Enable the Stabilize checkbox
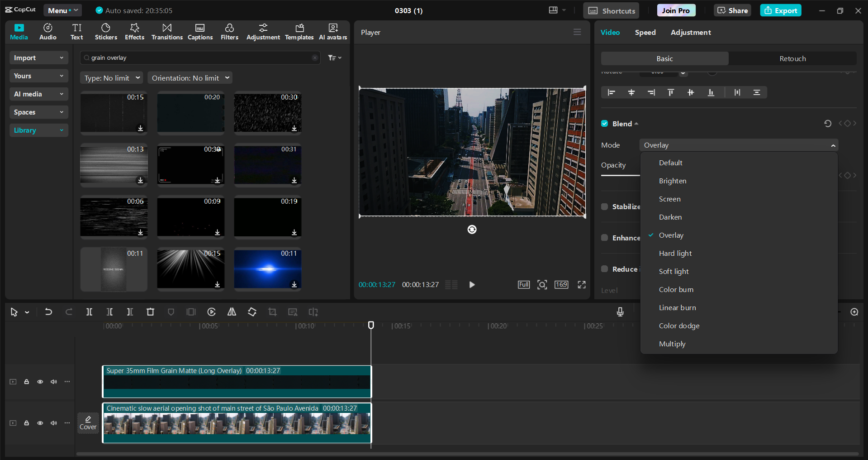The height and width of the screenshot is (460, 868). coord(604,206)
